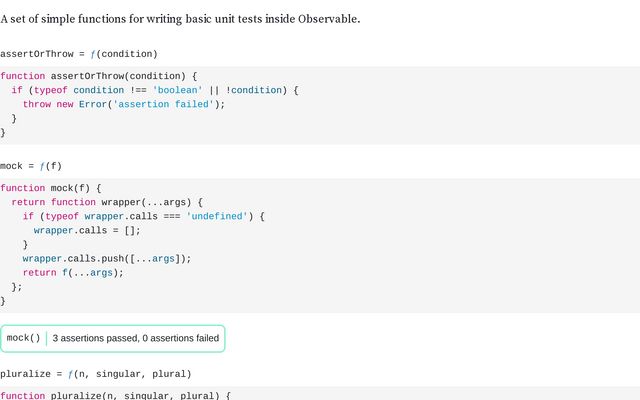This screenshot has height=400, width=640.
Task: Click the 'return function wrapper(...args)' line
Action: coord(107,202)
